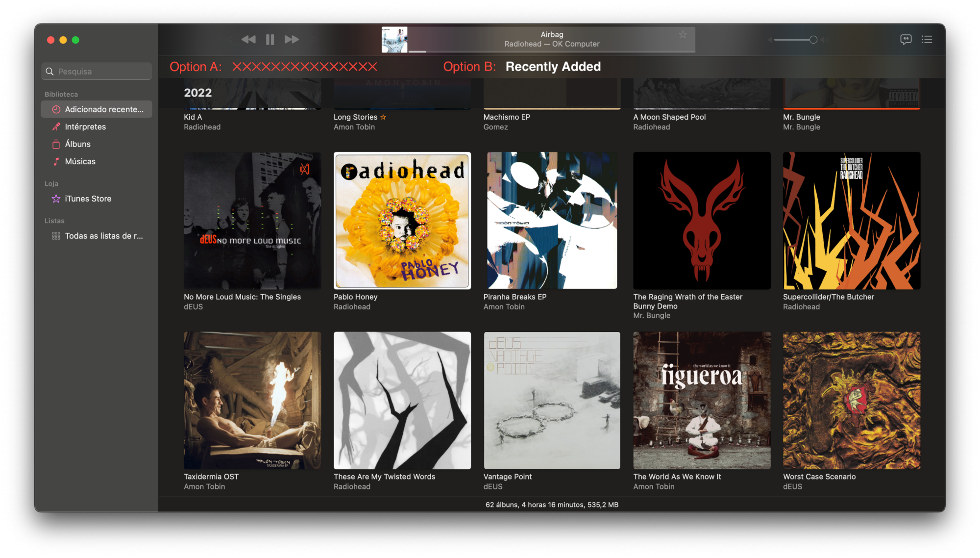The image size is (980, 558).
Task: Click the song progress bar under Airbag
Action: pyautogui.click(x=551, y=51)
